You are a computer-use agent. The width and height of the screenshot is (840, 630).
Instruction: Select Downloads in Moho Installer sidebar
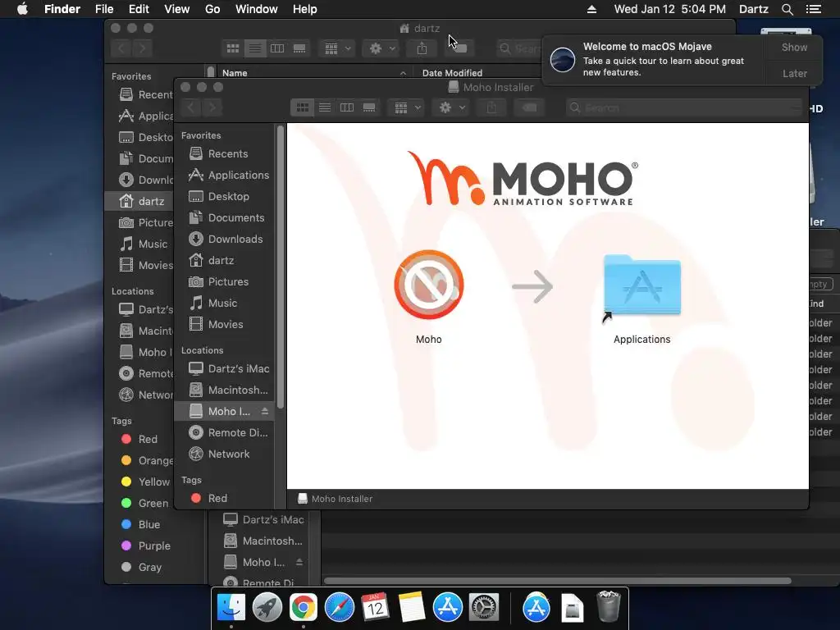tap(226, 239)
